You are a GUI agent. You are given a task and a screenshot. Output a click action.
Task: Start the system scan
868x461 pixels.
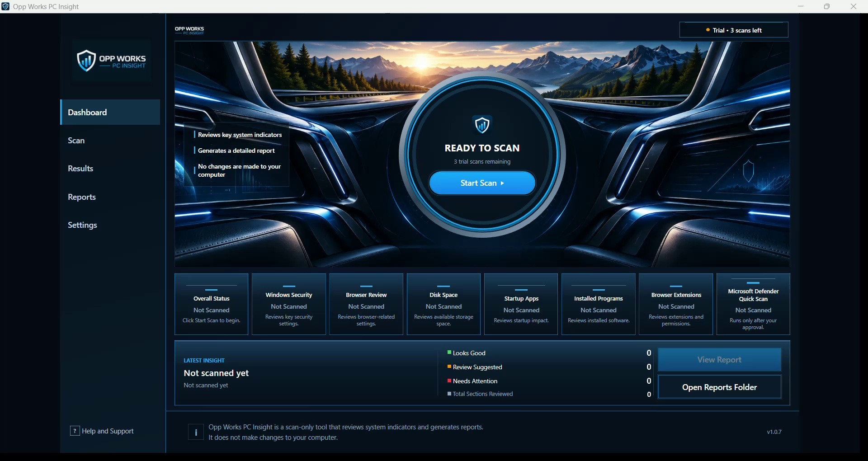pyautogui.click(x=482, y=183)
